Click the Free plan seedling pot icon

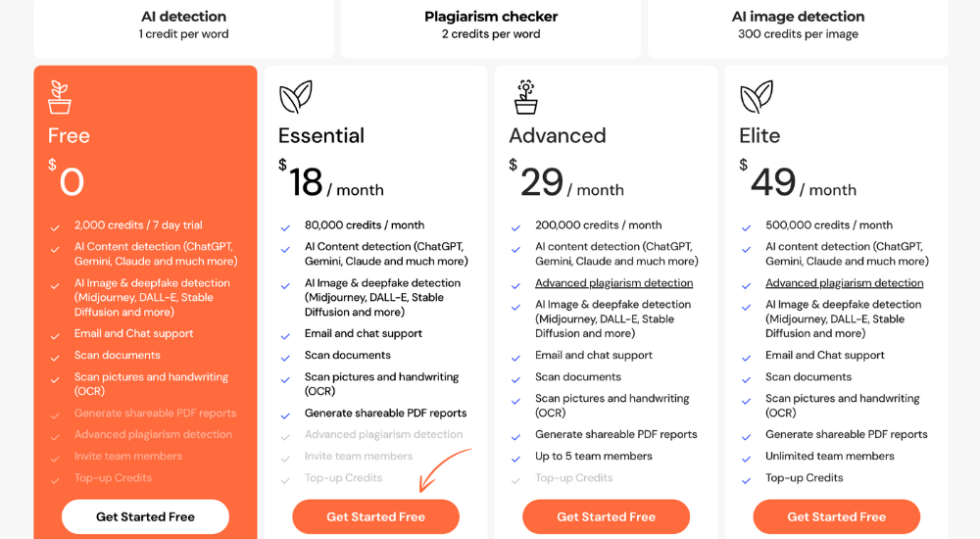coord(60,97)
